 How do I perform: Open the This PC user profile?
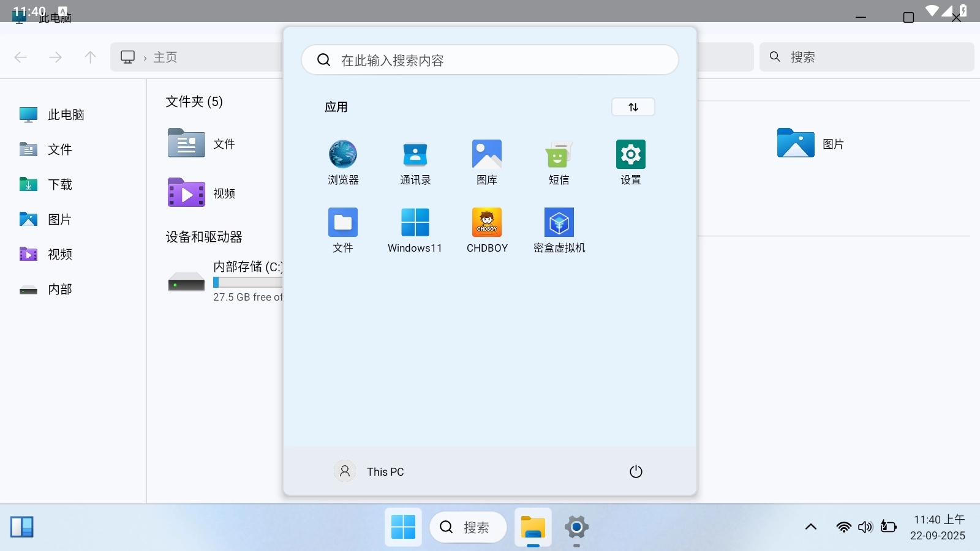369,471
